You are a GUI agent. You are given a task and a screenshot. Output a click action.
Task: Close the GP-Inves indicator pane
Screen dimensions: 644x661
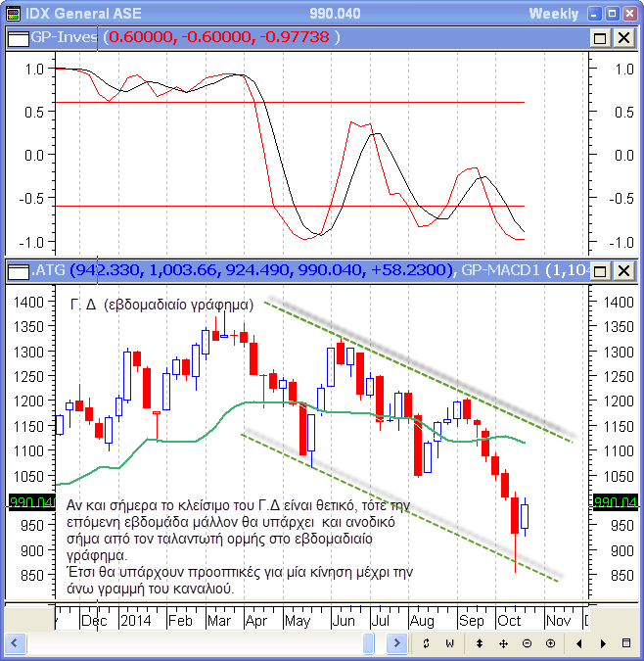(622, 37)
